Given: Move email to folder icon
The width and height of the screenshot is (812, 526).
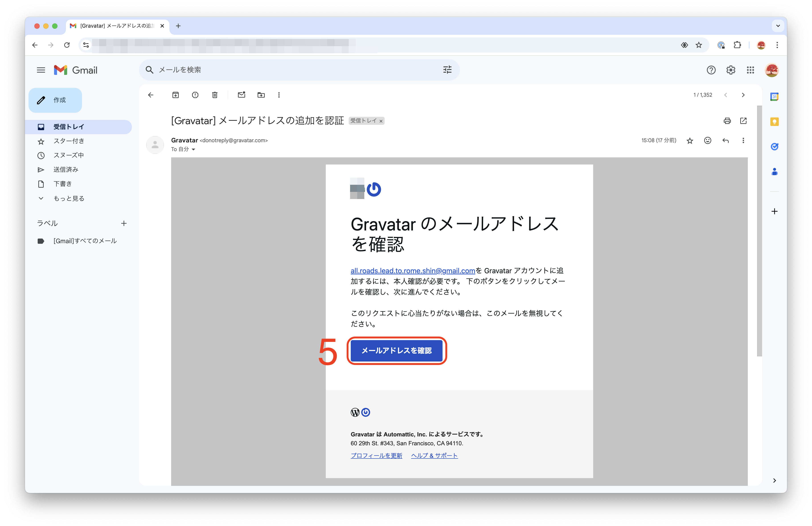Looking at the screenshot, I should (x=261, y=95).
